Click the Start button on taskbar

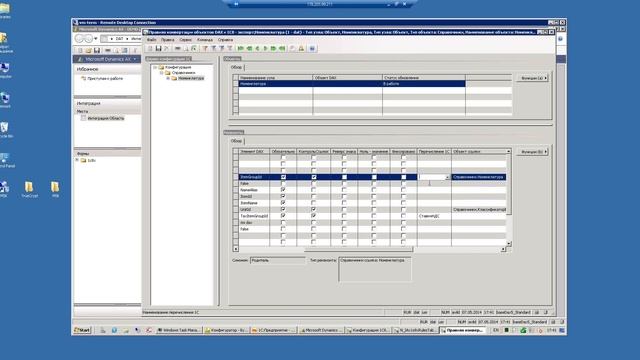82,330
